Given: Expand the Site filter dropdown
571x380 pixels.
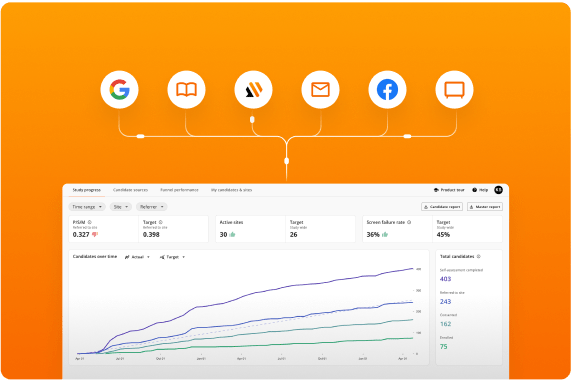Looking at the screenshot, I should tap(121, 207).
